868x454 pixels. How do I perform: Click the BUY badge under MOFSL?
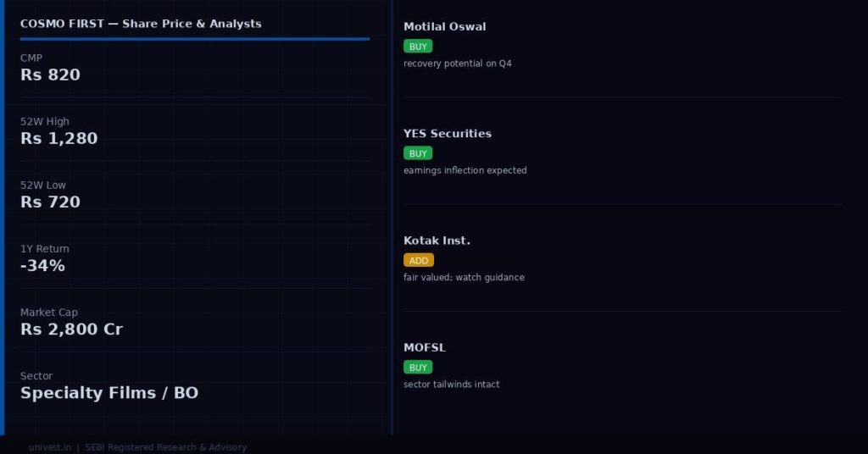point(418,368)
